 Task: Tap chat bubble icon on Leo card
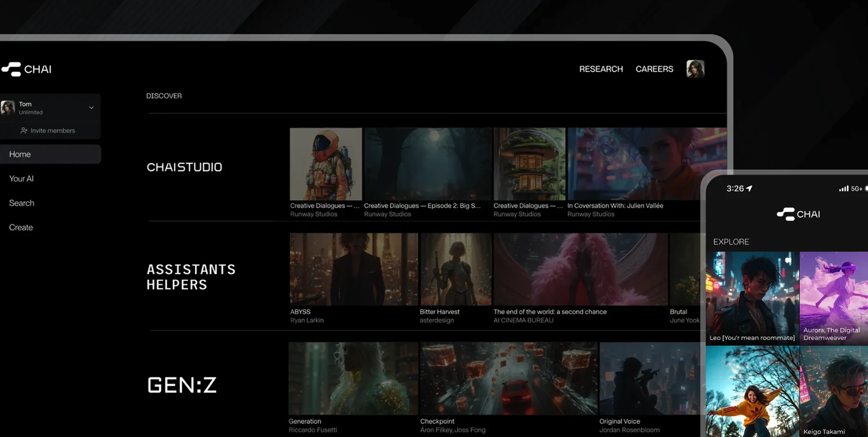788,260
